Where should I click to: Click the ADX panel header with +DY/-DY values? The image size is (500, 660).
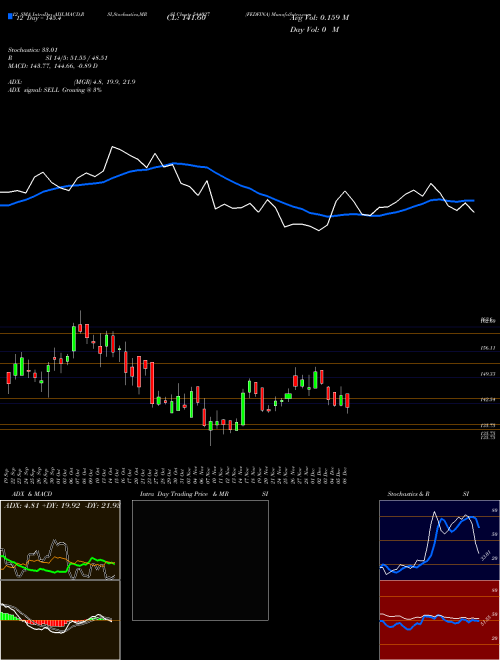[62, 505]
